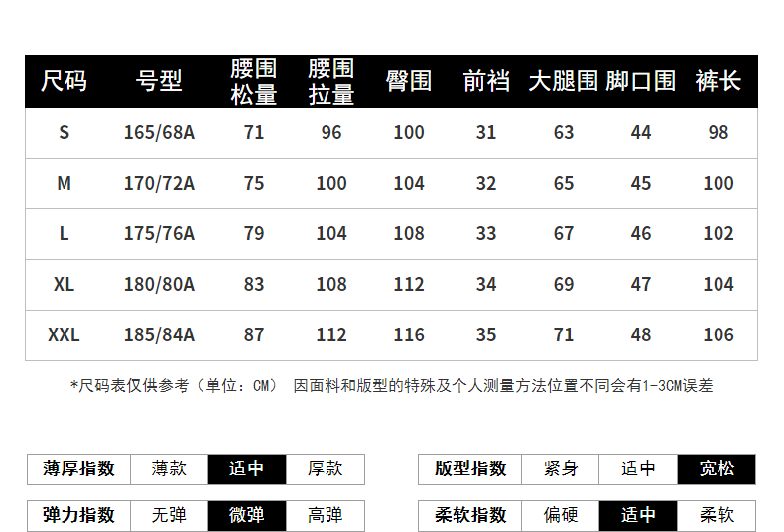784x532 pixels.
Task: Select highlighted 适中 in the 薄厚指数 scale
Action: click(247, 469)
